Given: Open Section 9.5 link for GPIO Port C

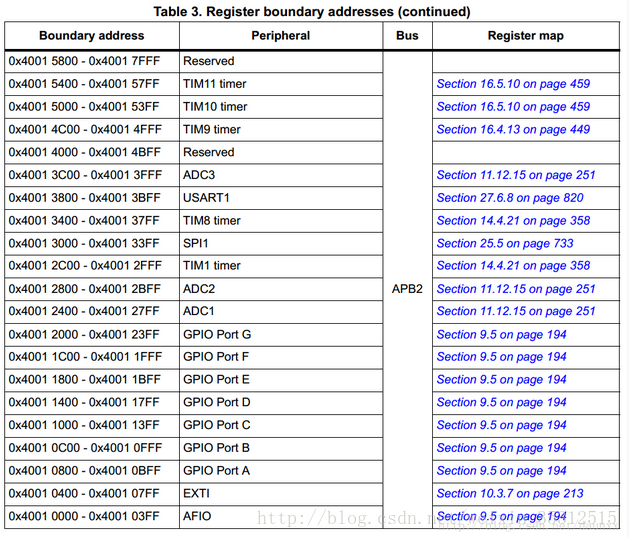Looking at the screenshot, I should (x=501, y=425).
